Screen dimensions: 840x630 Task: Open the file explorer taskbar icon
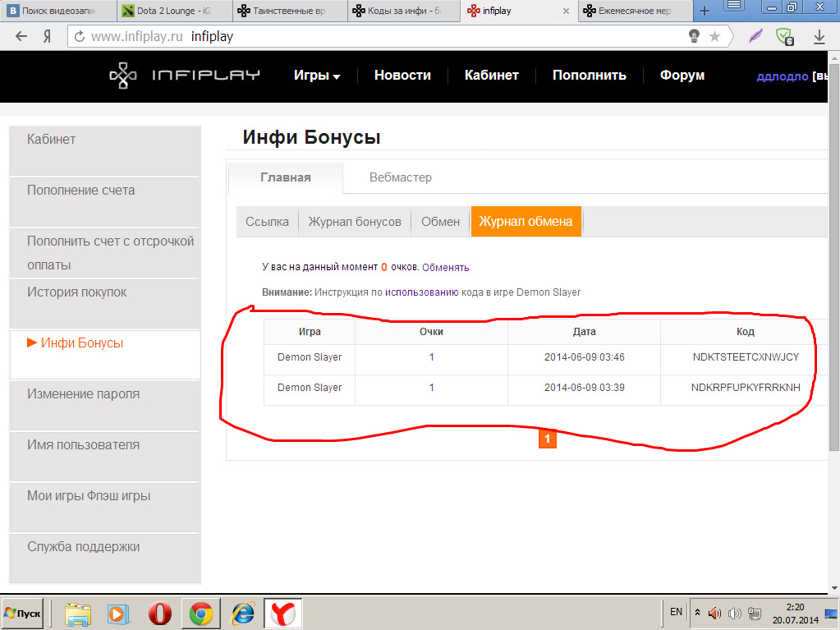pos(78,614)
